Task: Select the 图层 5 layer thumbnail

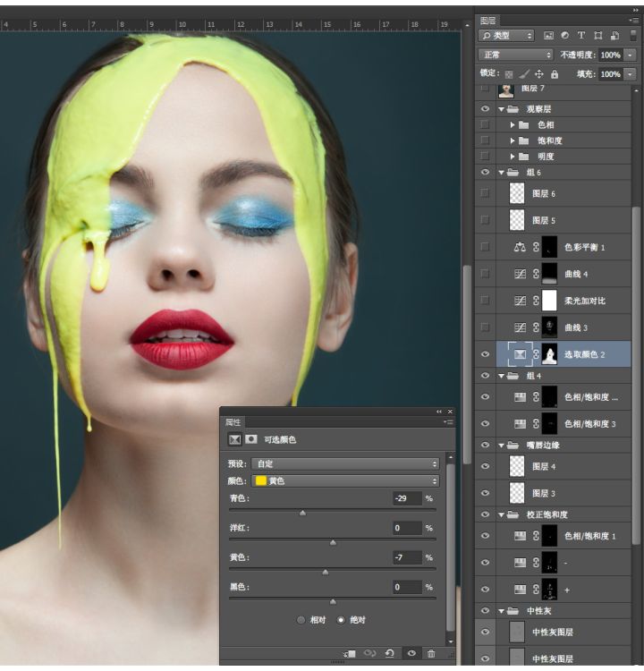Action: 517,220
